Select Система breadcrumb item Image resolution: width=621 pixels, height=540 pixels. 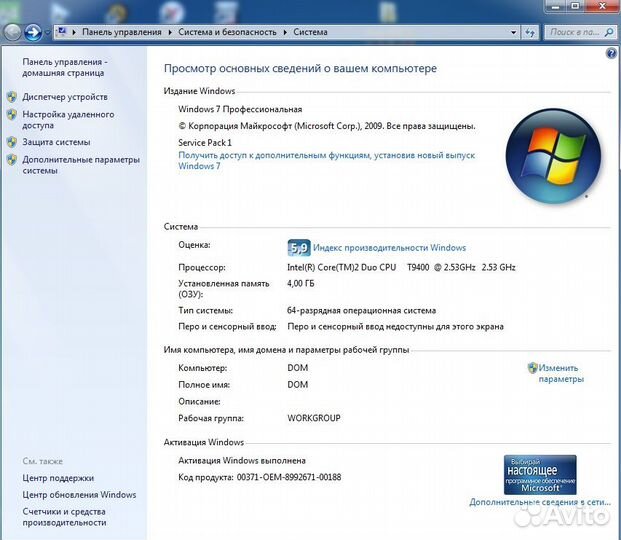pos(310,32)
